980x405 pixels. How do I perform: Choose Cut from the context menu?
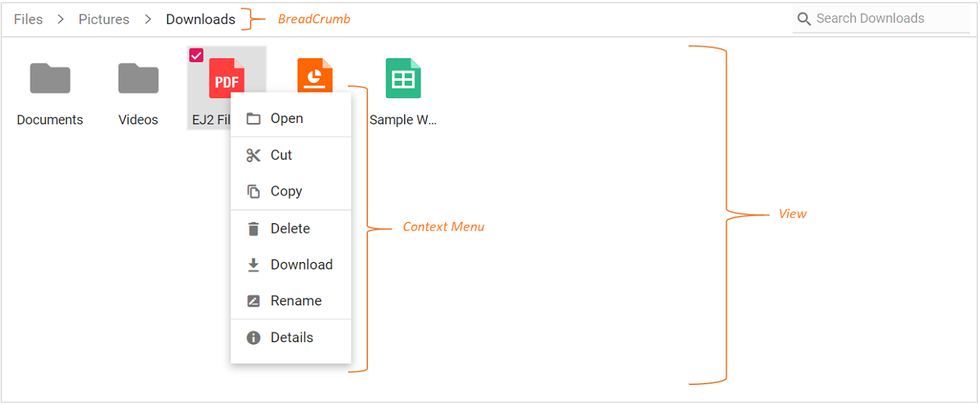coord(291,155)
